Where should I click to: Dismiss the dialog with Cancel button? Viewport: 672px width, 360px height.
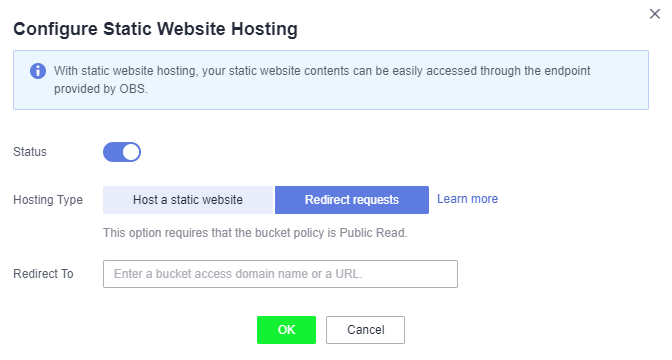pyautogui.click(x=365, y=330)
